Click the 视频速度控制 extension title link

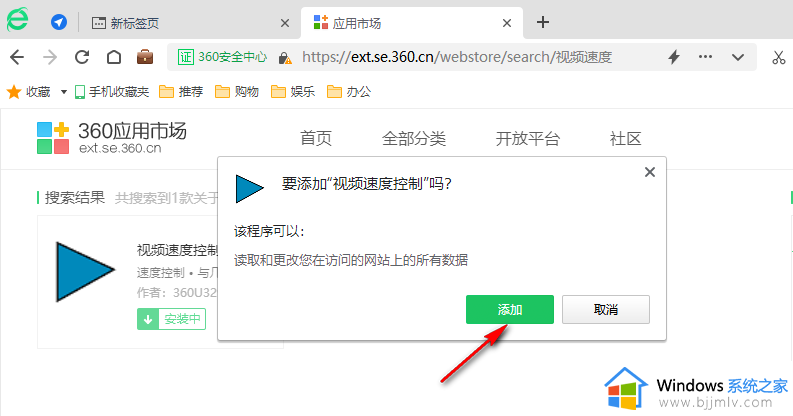tap(177, 250)
